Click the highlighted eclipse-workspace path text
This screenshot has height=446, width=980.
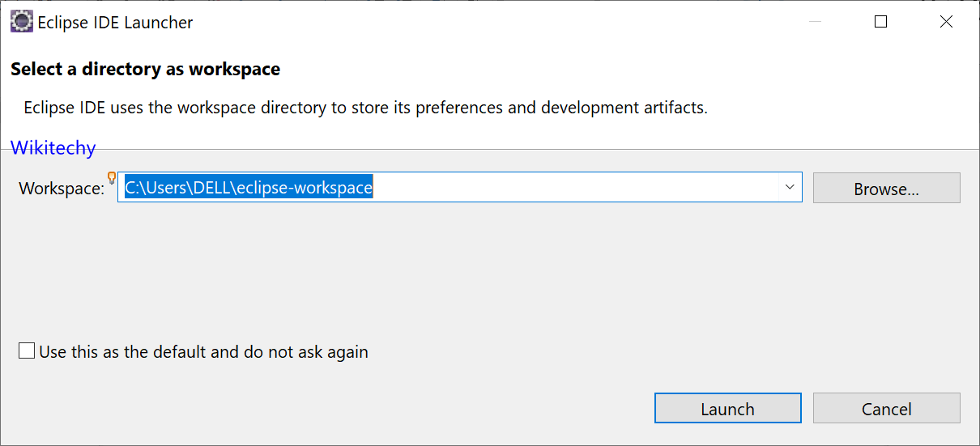pyautogui.click(x=248, y=188)
